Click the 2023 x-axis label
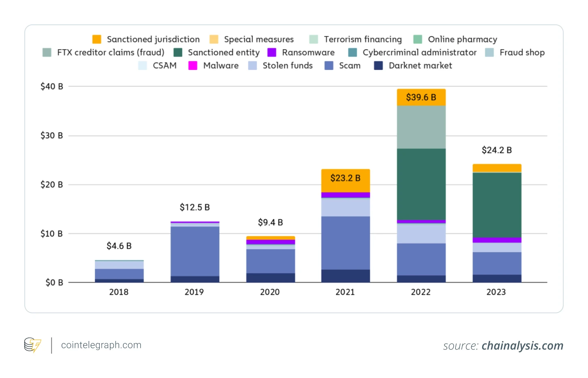This screenshot has width=588, height=378. coord(496,292)
